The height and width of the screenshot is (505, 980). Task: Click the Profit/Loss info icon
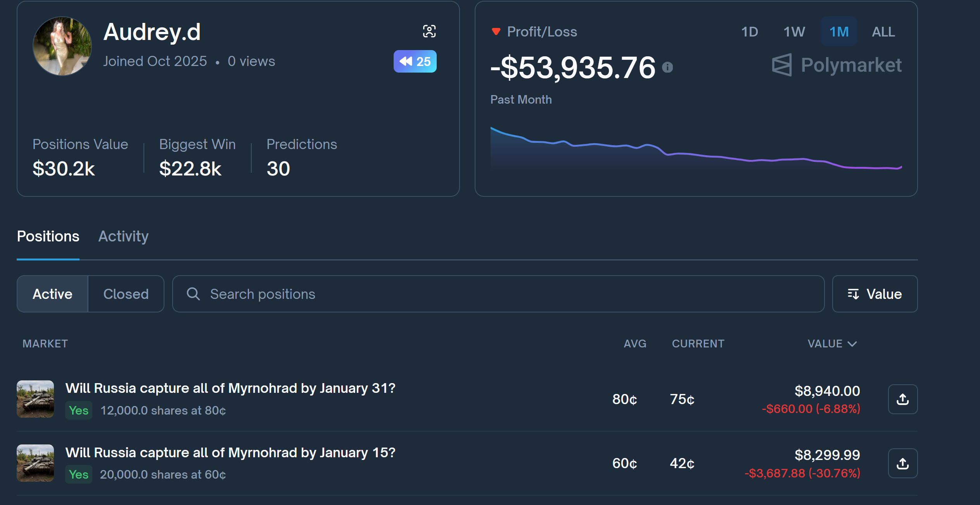point(667,68)
